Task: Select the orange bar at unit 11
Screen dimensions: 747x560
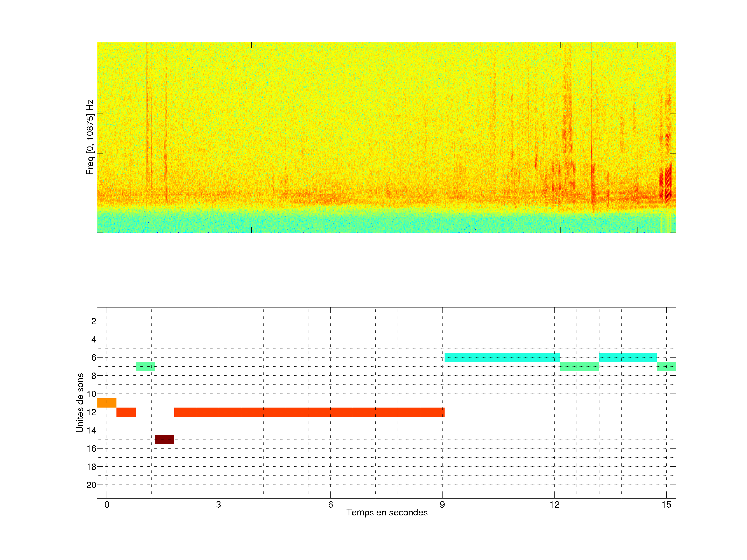Action: [107, 403]
